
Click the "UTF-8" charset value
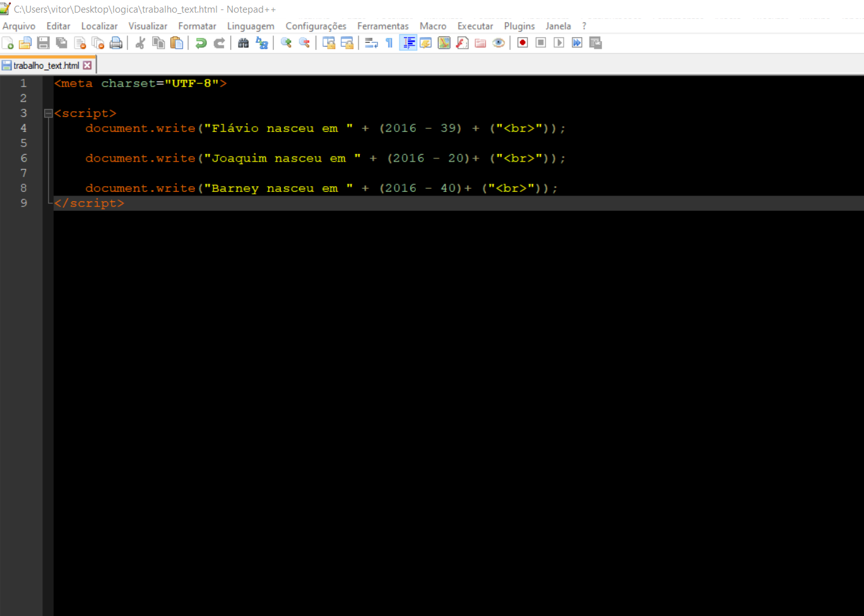(191, 83)
